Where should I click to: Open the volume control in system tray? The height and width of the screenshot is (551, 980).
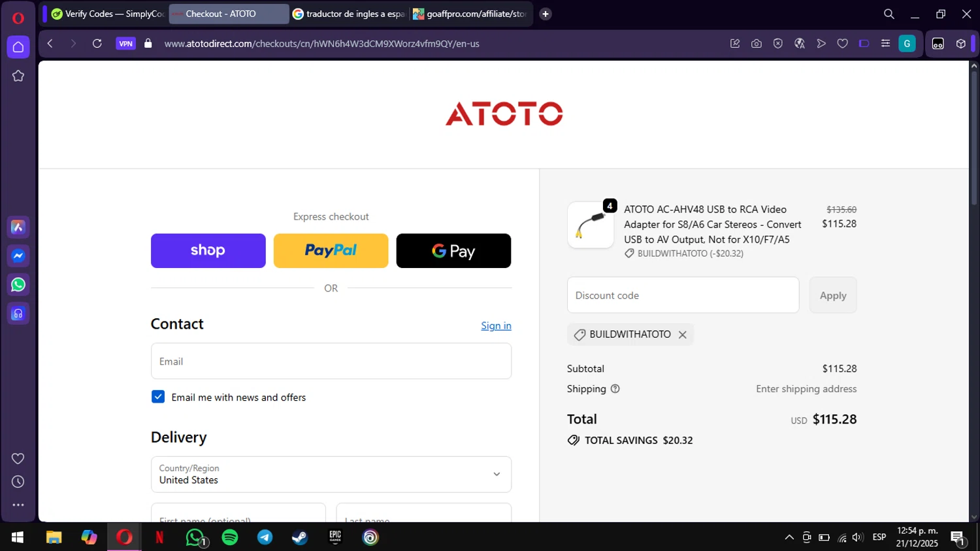(858, 537)
